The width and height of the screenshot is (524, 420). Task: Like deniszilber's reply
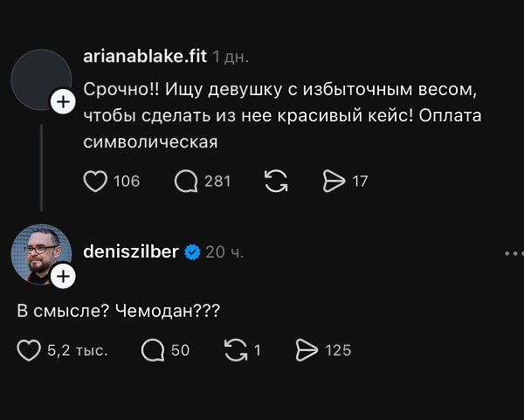point(29,350)
